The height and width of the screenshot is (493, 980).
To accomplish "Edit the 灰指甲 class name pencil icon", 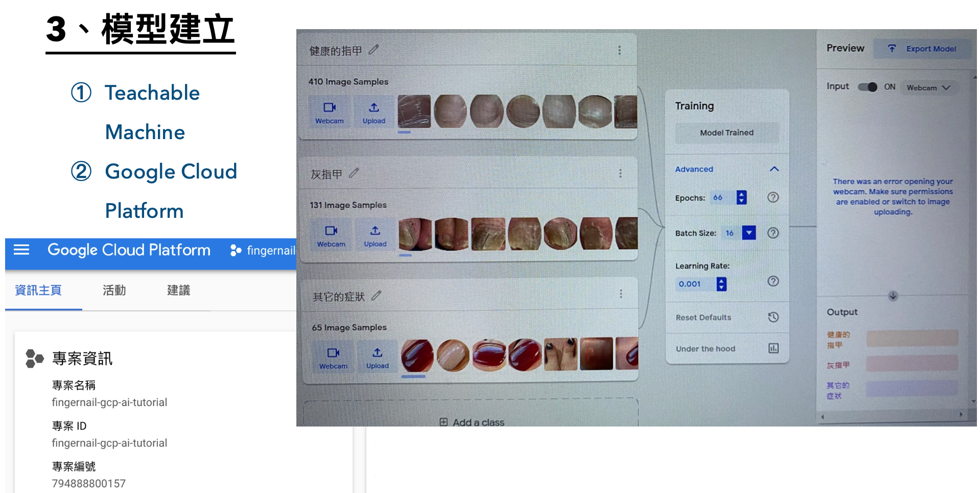I will 354,173.
